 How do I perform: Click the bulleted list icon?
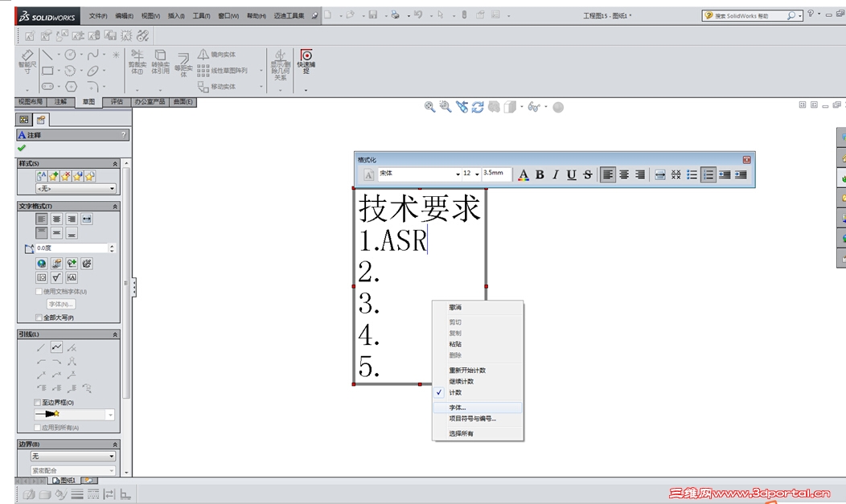(x=692, y=174)
